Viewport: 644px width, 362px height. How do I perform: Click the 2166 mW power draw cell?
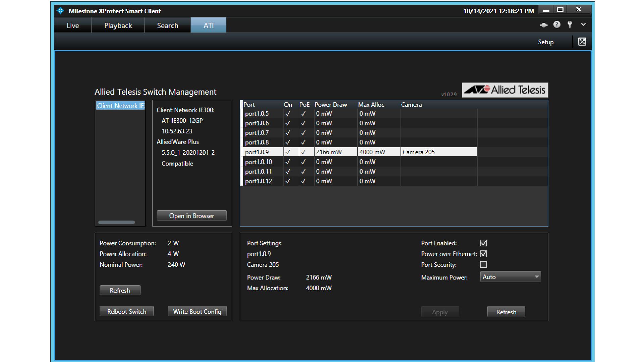[336, 152]
